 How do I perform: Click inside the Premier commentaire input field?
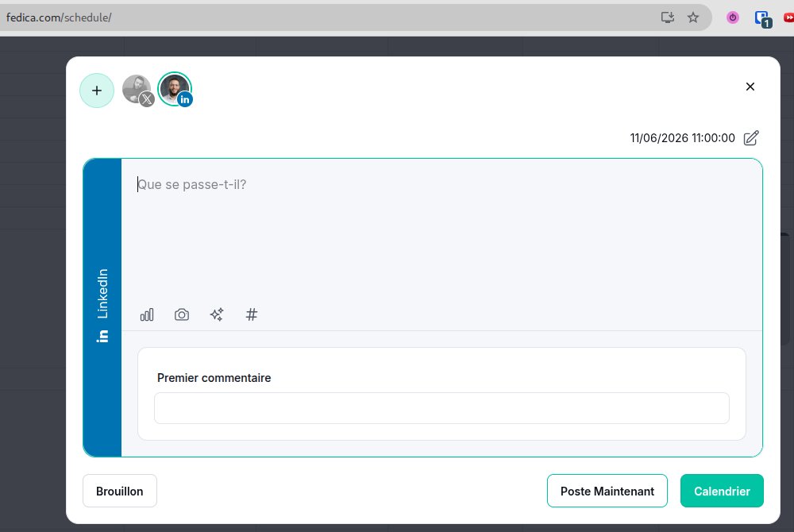click(441, 408)
